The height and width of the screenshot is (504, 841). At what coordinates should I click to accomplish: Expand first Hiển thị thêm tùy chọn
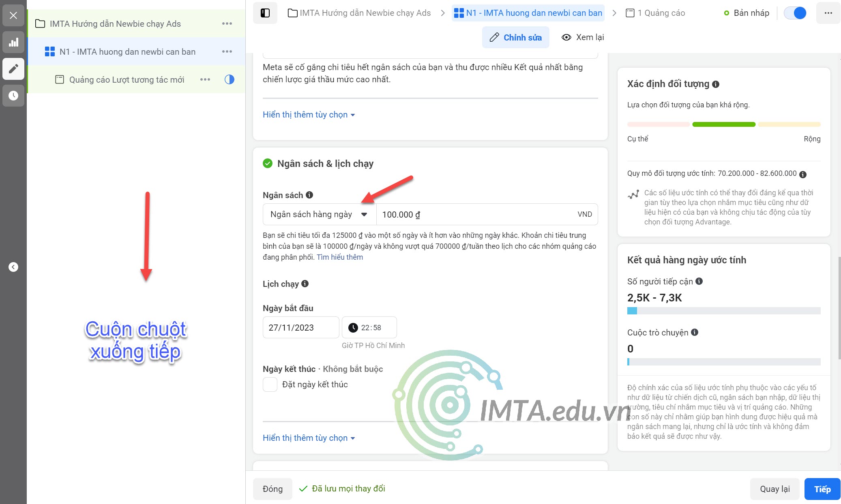click(309, 115)
